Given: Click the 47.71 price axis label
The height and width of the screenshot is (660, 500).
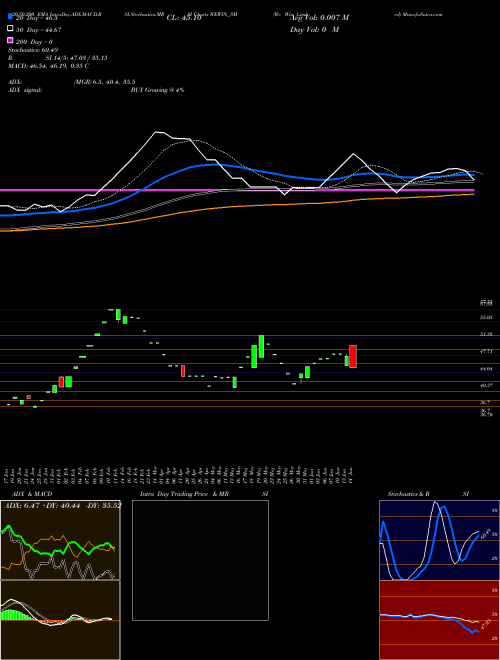Looking at the screenshot, I should click(x=486, y=351).
